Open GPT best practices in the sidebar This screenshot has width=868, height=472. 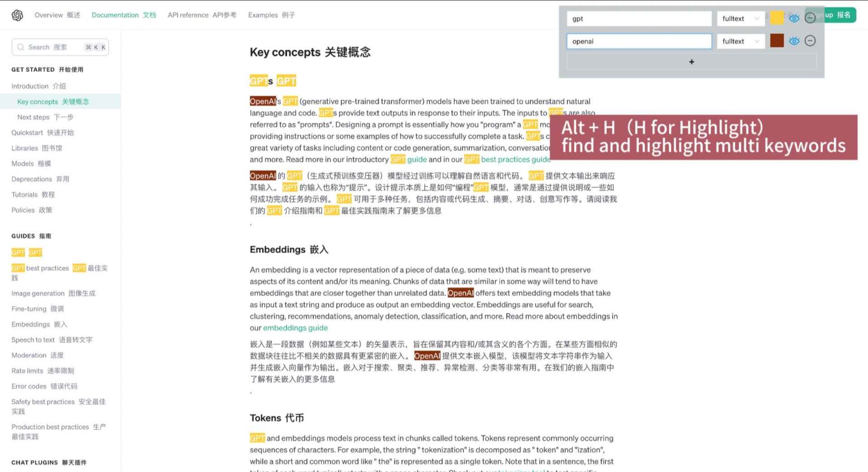coord(59,273)
